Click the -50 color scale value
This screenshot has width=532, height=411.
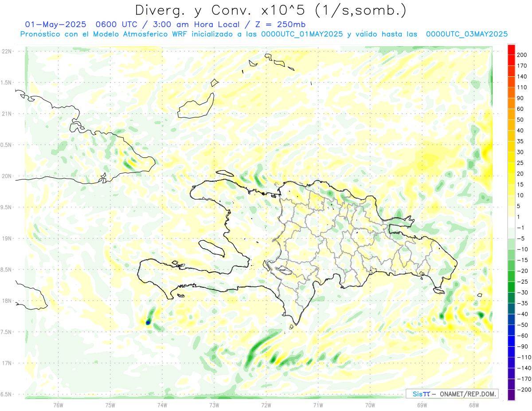click(524, 325)
